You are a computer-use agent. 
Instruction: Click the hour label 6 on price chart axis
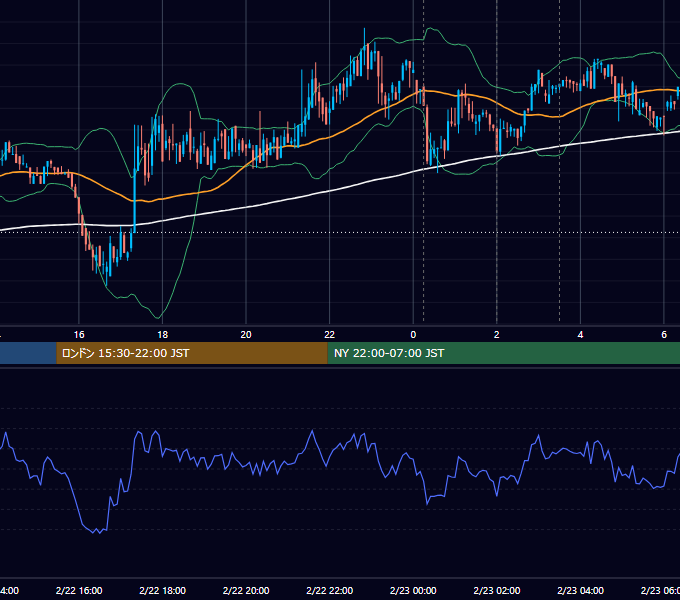pyautogui.click(x=664, y=335)
